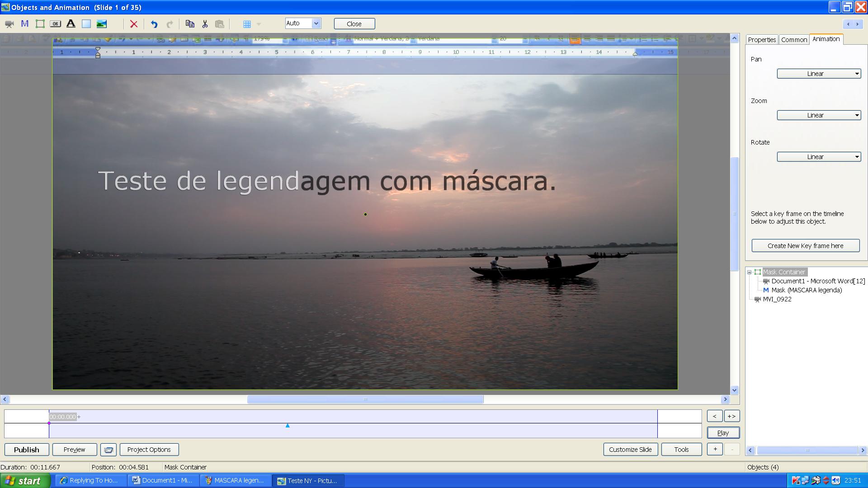
Task: Click the red X delete icon
Action: pyautogui.click(x=134, y=24)
